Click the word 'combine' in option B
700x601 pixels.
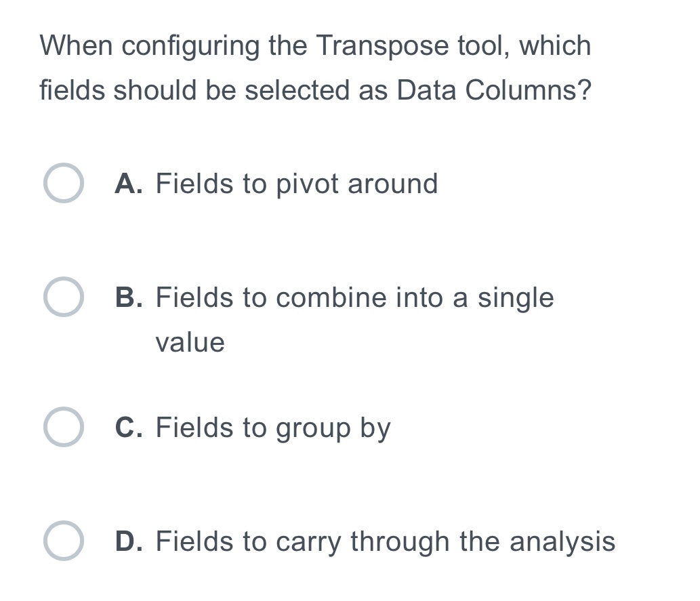click(331, 298)
